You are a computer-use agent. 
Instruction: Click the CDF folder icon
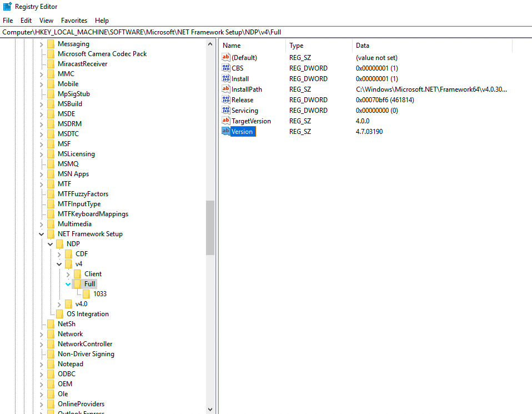(68, 254)
